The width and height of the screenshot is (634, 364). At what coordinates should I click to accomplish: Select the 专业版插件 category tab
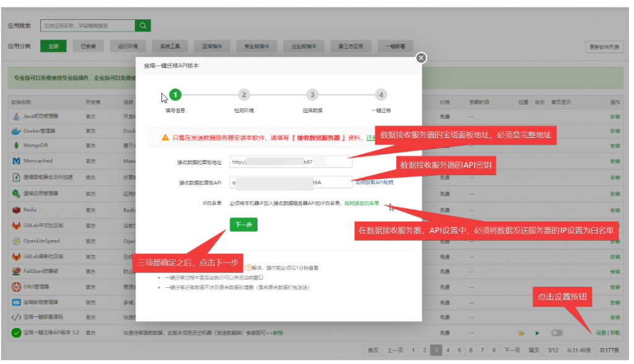tap(257, 46)
